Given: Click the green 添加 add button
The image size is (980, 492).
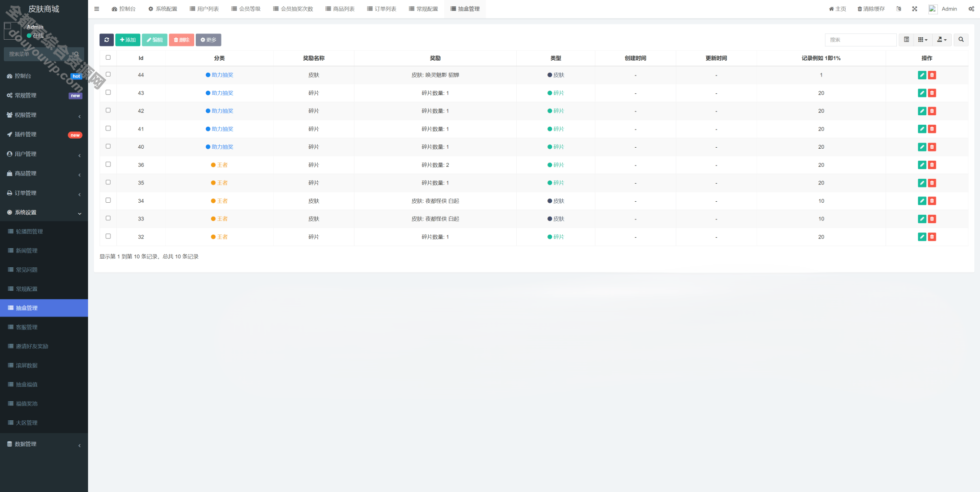Looking at the screenshot, I should pos(128,40).
